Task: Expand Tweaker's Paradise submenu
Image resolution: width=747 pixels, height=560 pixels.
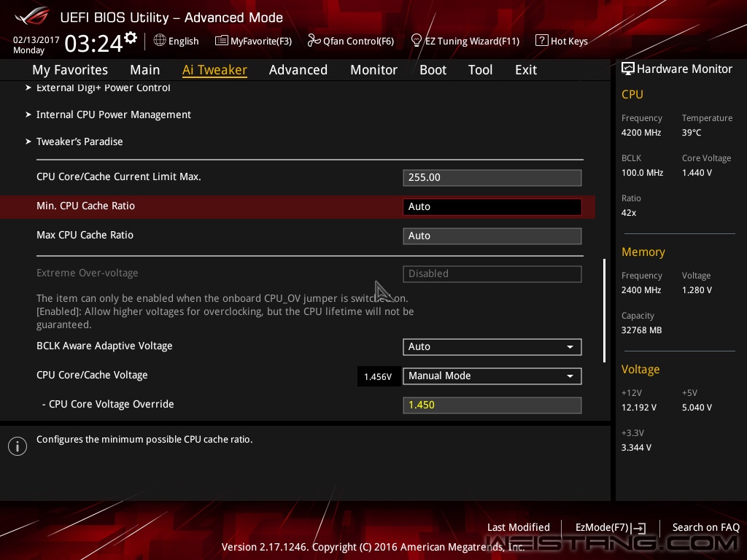Action: pos(80,142)
